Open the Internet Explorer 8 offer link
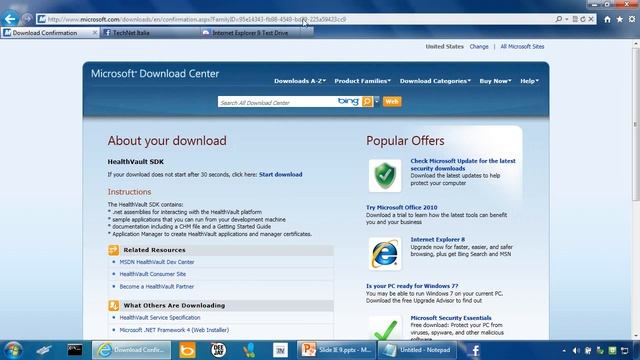The height and width of the screenshot is (360, 640). click(438, 240)
